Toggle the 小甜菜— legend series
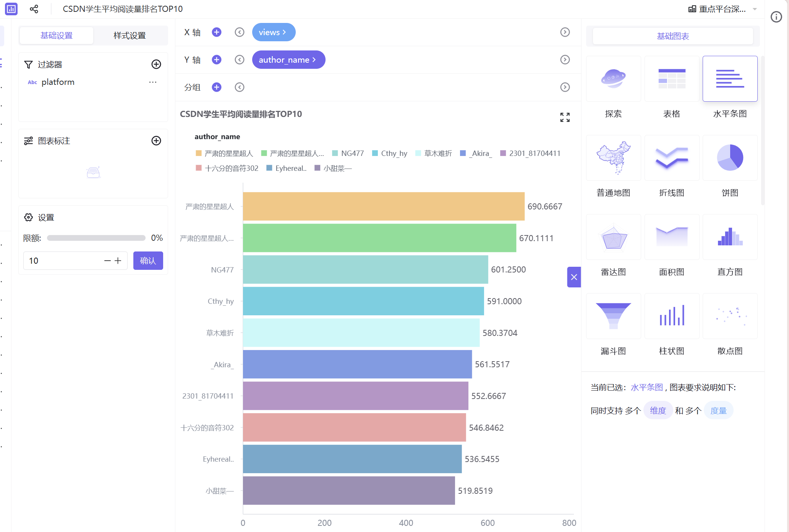Image resolution: width=789 pixels, height=532 pixels. point(333,168)
